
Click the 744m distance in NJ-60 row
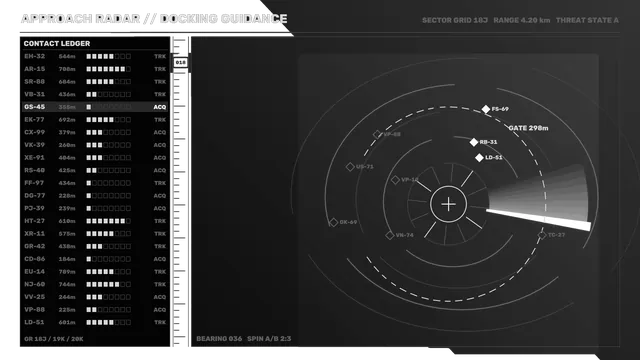tap(67, 284)
